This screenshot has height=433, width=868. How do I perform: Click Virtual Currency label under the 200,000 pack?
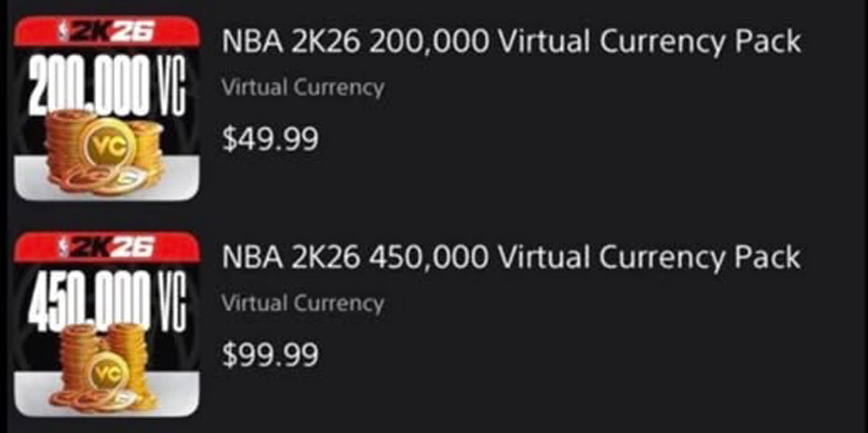coord(302,88)
